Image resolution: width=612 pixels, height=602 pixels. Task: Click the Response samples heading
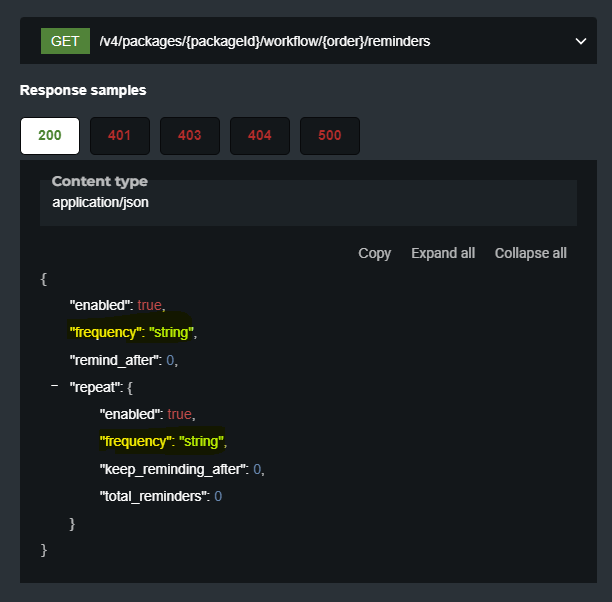pos(83,90)
